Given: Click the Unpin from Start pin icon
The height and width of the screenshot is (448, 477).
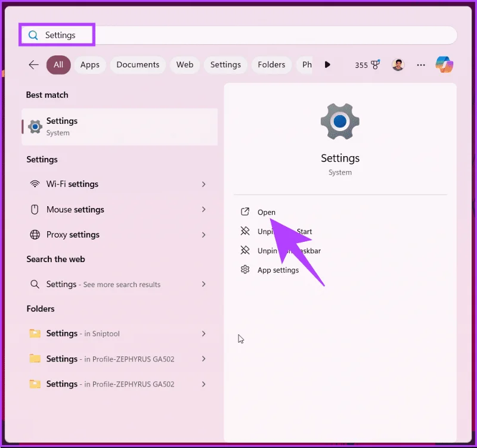Looking at the screenshot, I should (245, 231).
